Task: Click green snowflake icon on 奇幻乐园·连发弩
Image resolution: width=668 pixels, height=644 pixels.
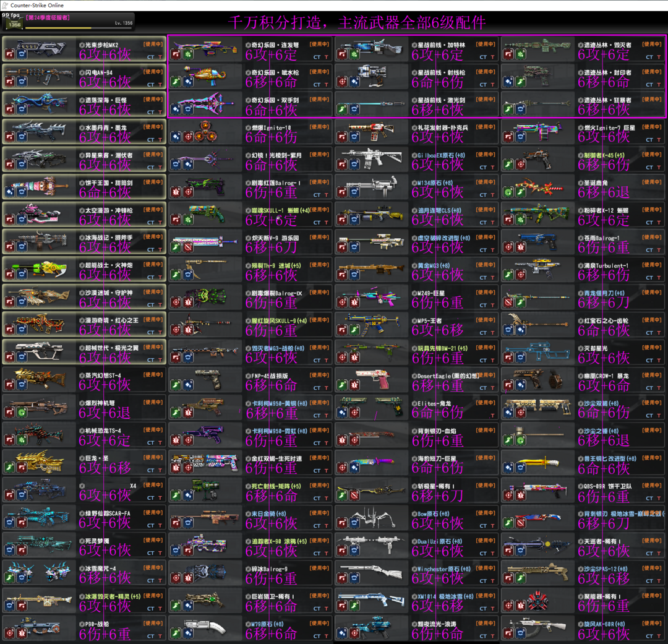Action: 188,54
